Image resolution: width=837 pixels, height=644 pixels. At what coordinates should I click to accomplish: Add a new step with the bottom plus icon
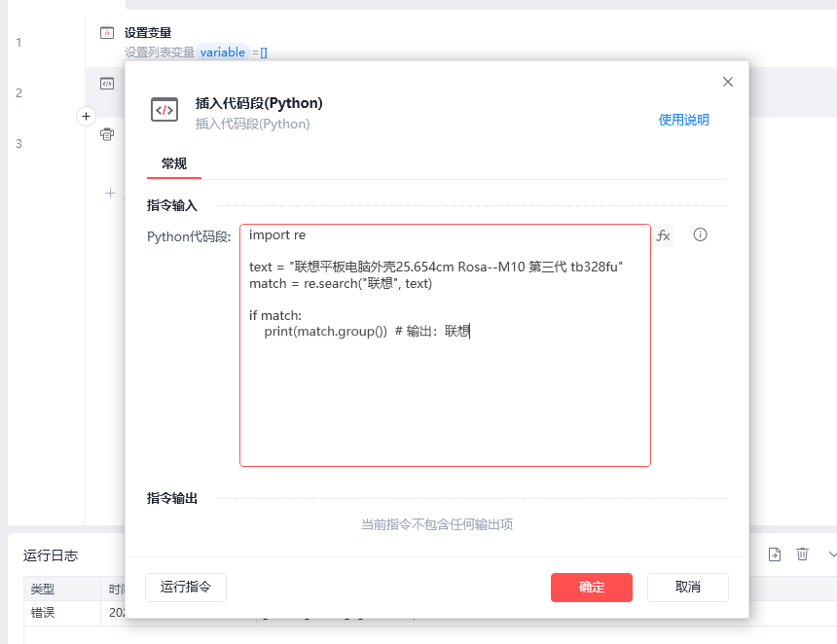[x=110, y=194]
